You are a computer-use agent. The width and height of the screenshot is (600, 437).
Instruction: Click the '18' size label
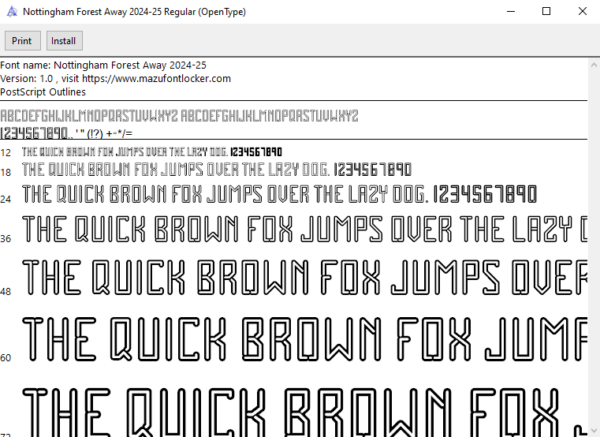tap(5, 173)
